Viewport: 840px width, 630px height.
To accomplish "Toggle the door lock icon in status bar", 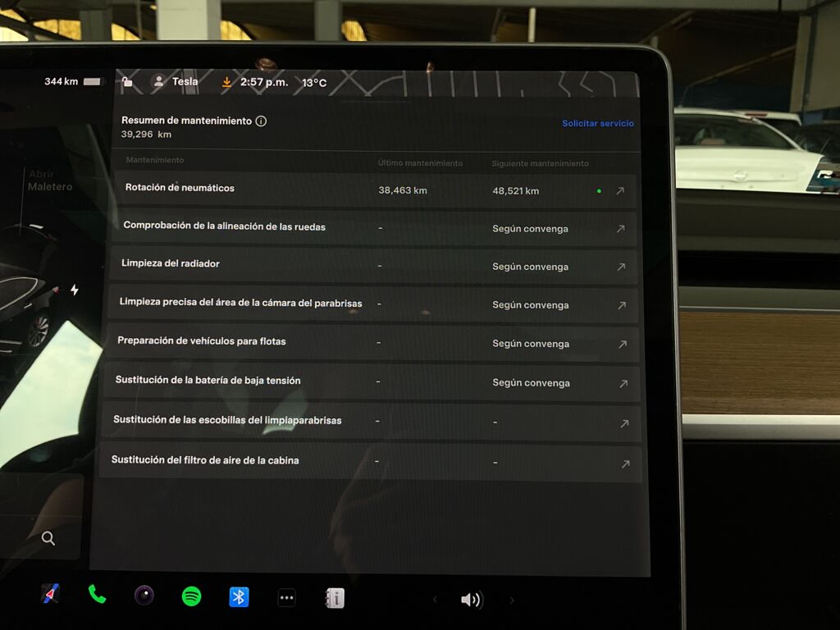I will (127, 81).
